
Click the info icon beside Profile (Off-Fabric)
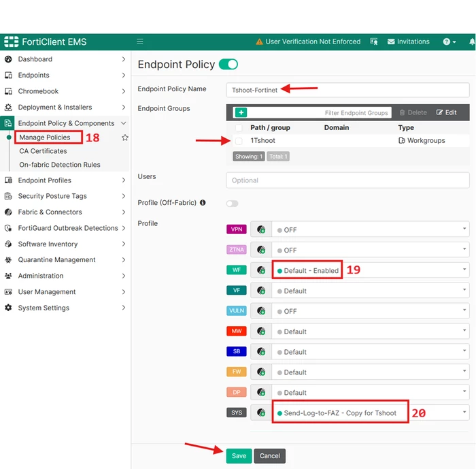point(203,202)
